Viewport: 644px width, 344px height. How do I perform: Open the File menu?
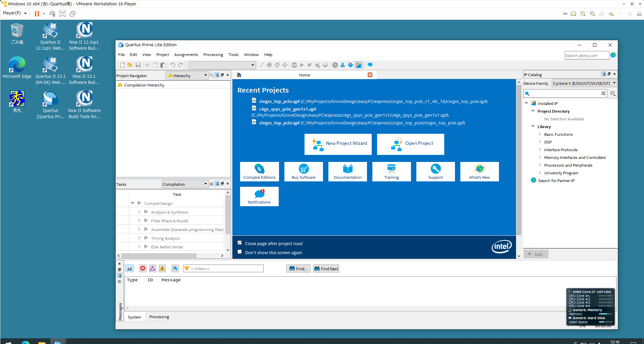tap(122, 55)
